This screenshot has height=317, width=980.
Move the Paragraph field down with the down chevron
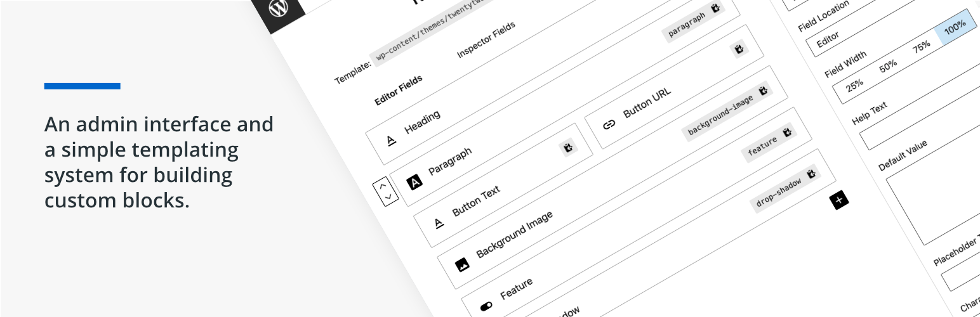(x=388, y=197)
